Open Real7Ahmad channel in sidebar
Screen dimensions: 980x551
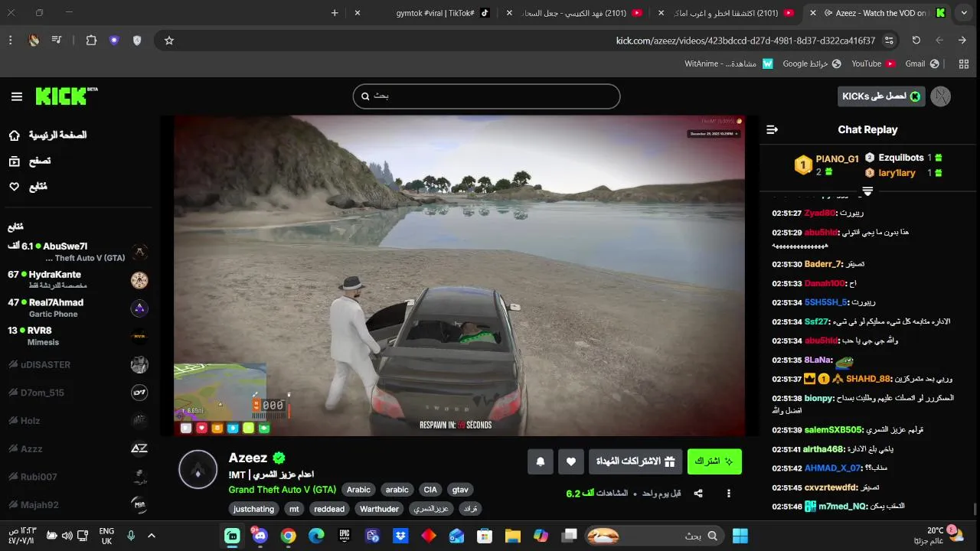[77, 308]
